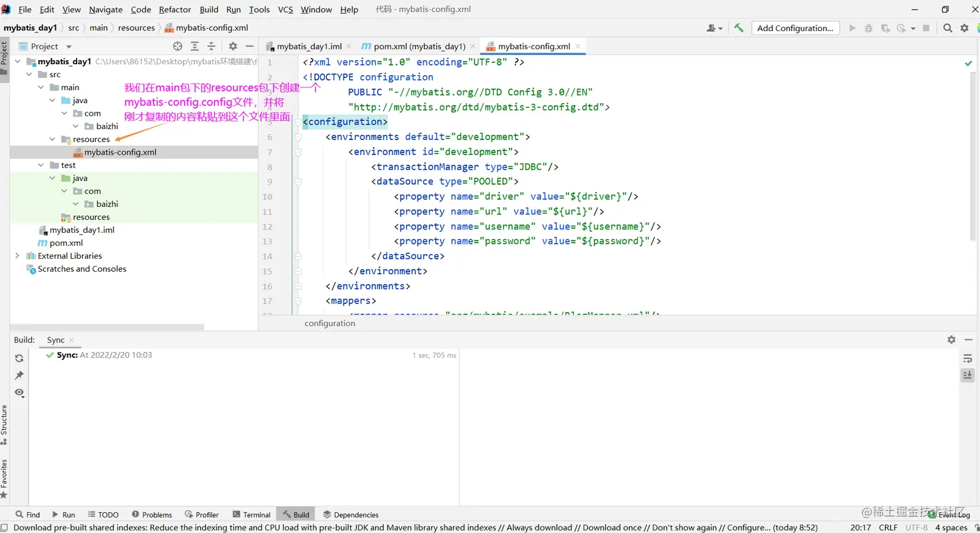Toggle the eye view icon in Build panel
This screenshot has width=980, height=533.
[x=19, y=392]
